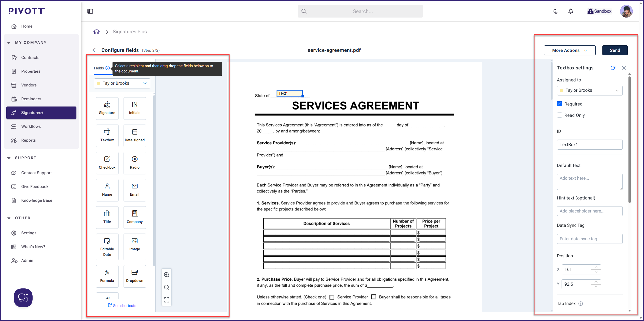Reset Textbox settings refresh icon

point(613,68)
